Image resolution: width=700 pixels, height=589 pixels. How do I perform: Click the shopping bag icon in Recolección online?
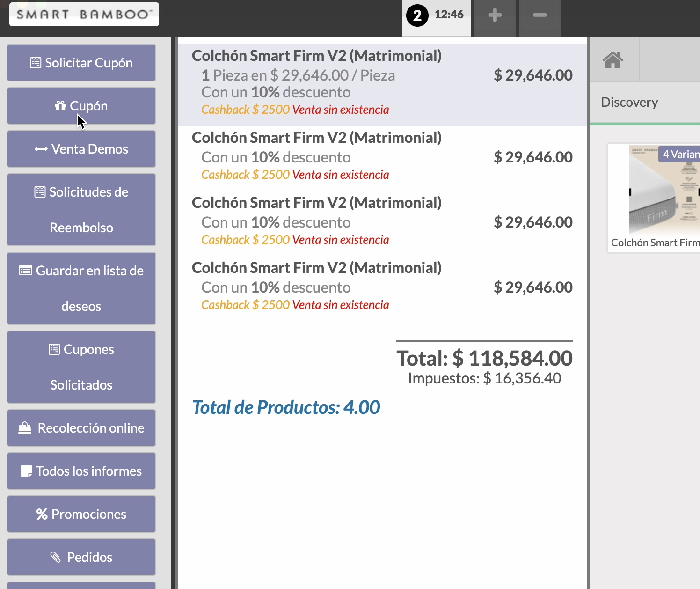tap(25, 428)
